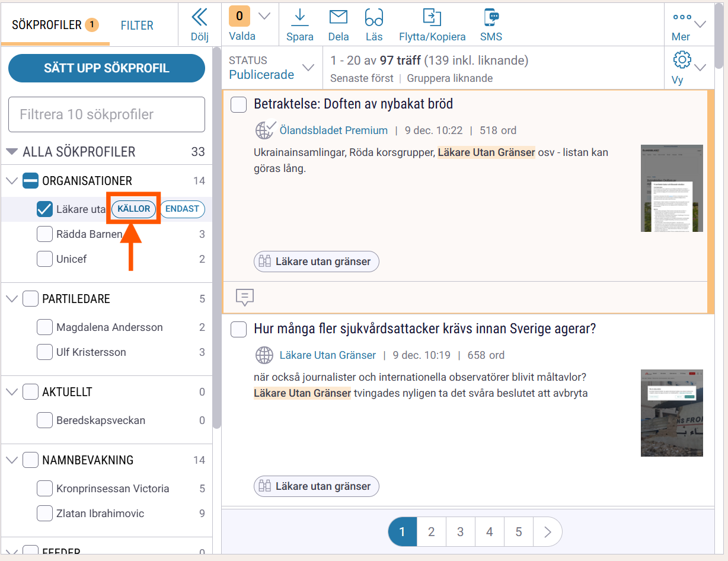Click the Dölj double-chevron icon

click(200, 17)
